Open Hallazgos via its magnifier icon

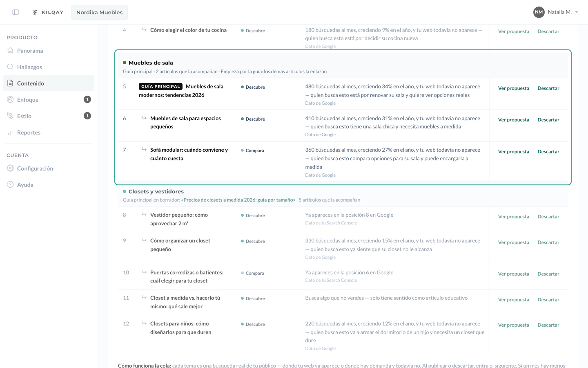pos(10,67)
